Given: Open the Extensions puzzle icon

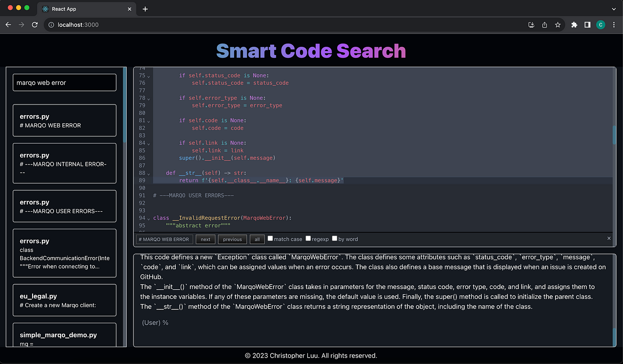Looking at the screenshot, I should pyautogui.click(x=574, y=25).
